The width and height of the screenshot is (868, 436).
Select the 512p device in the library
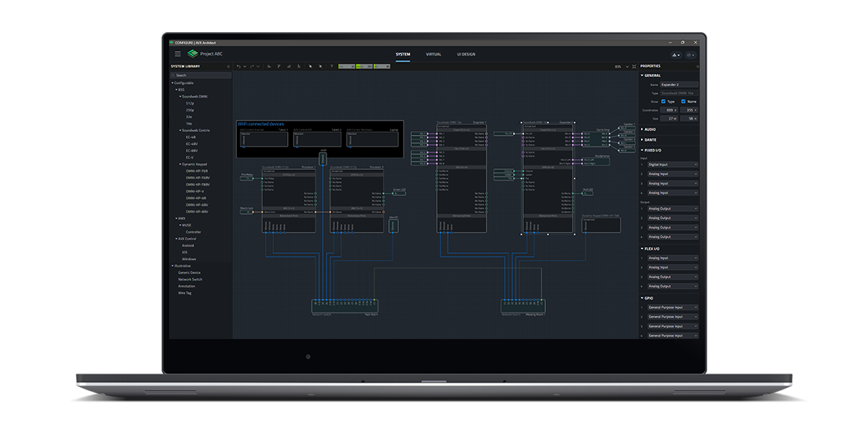coord(190,104)
